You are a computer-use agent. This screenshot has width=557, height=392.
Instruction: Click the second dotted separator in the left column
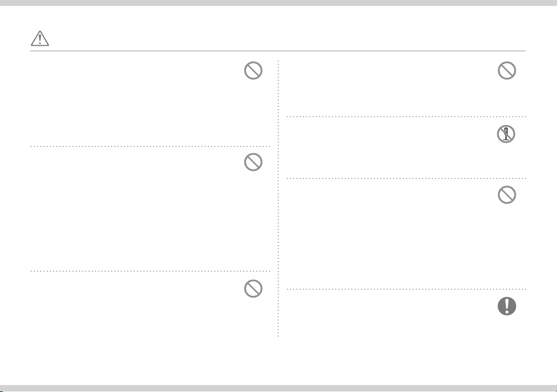coord(150,271)
